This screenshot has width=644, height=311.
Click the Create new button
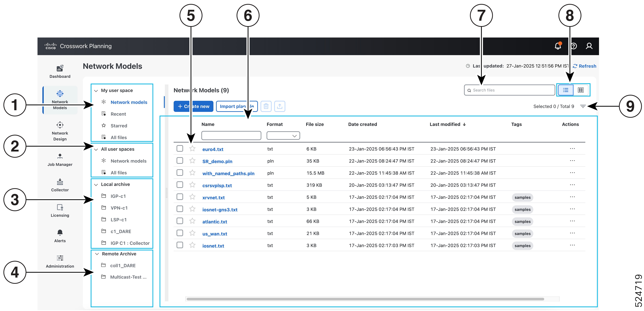pyautogui.click(x=193, y=106)
